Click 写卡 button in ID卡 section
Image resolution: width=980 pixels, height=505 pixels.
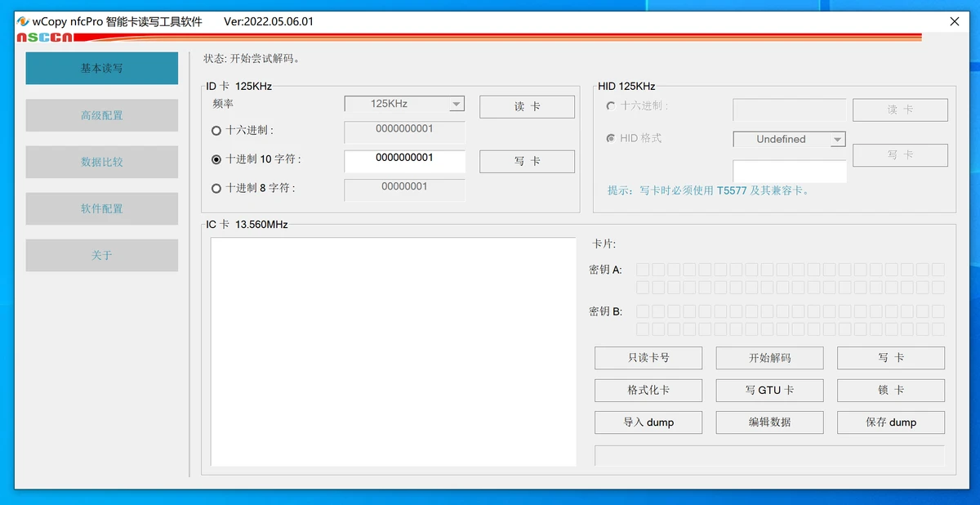[527, 162]
